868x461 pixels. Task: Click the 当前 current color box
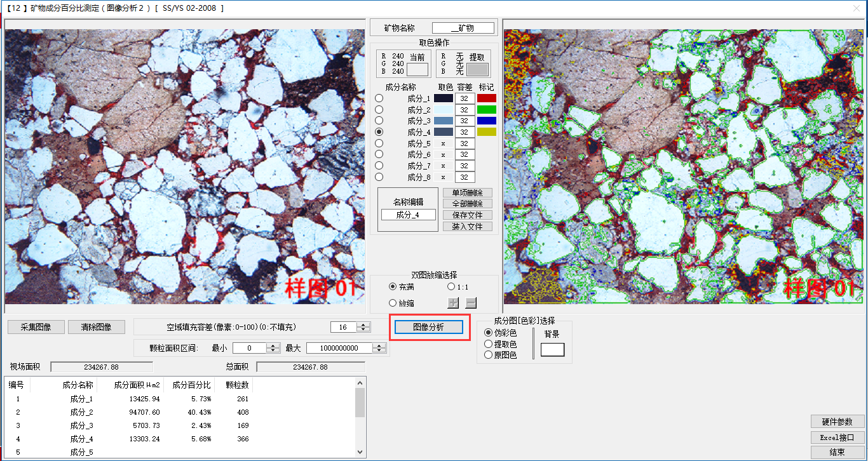point(417,70)
